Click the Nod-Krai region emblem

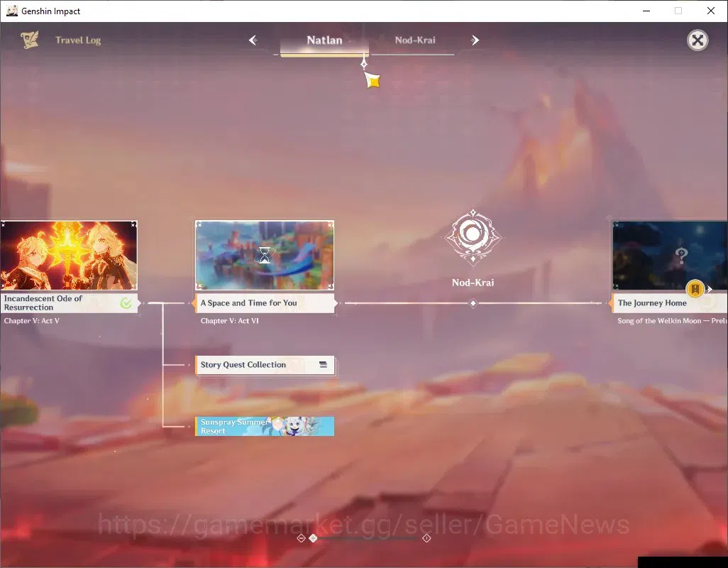point(473,237)
